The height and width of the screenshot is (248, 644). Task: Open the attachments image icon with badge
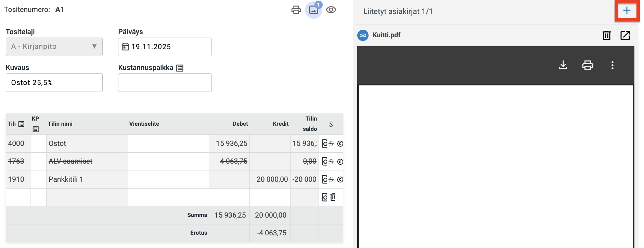(x=313, y=10)
